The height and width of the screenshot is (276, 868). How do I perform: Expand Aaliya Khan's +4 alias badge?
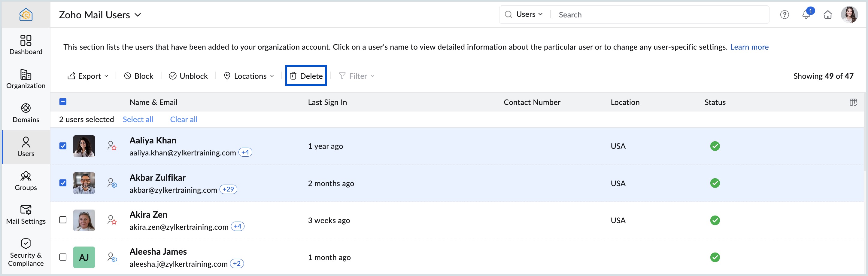click(245, 152)
